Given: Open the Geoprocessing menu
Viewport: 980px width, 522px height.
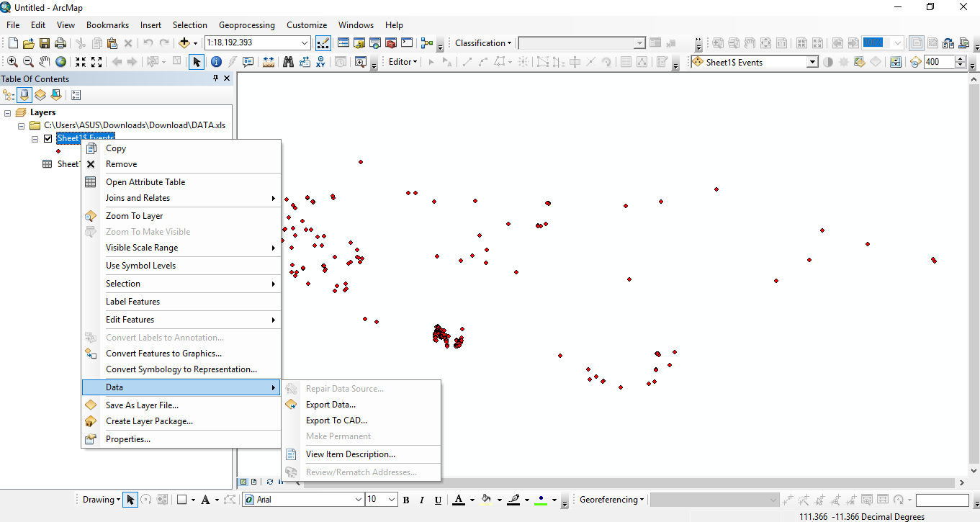Looking at the screenshot, I should coord(246,24).
